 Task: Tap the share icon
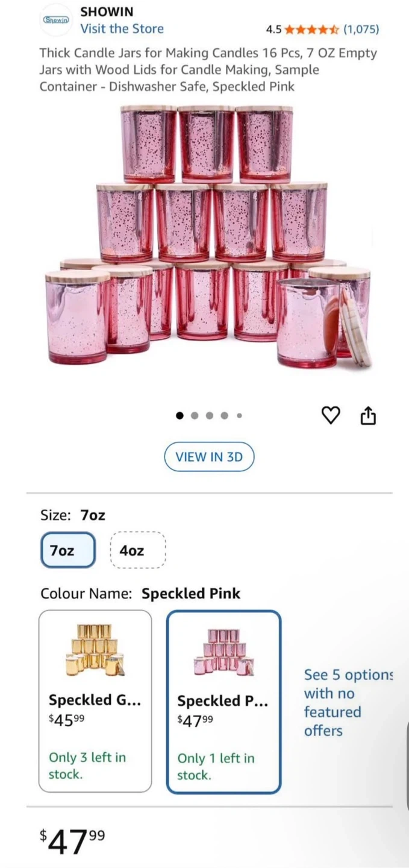point(368,415)
